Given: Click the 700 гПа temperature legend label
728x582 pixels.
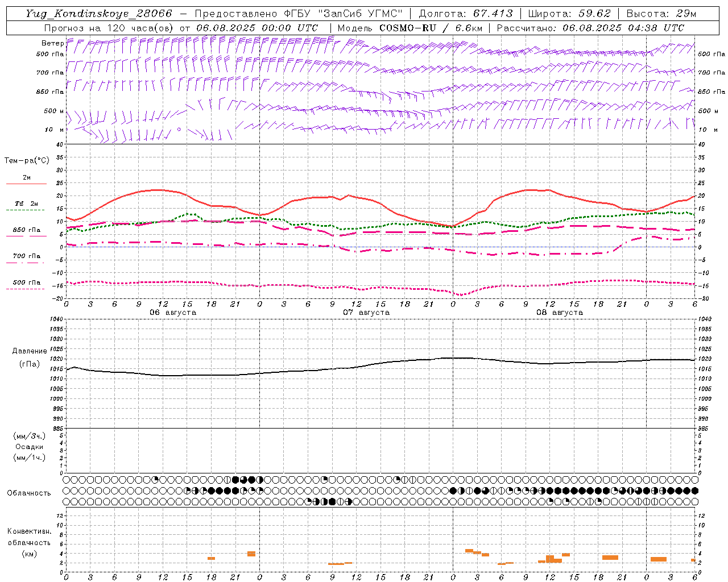Looking at the screenshot, I should pos(27,256).
